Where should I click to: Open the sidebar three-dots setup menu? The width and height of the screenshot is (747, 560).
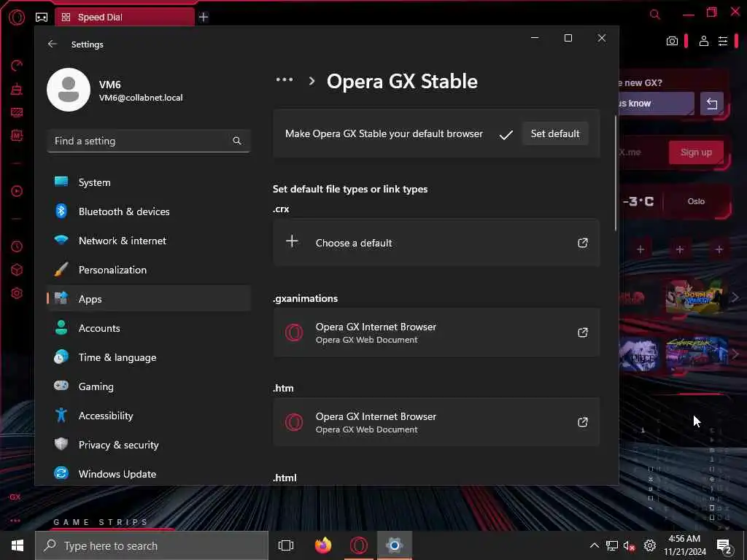click(15, 521)
